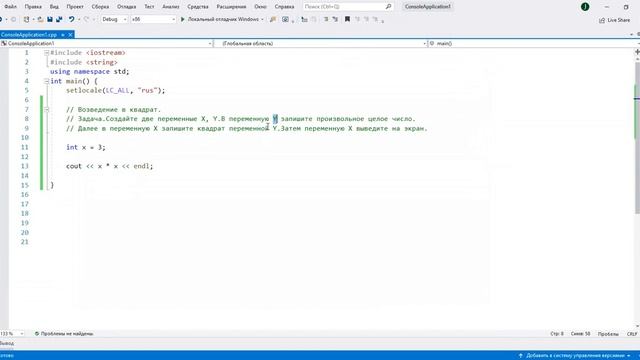Image resolution: width=640 pixels, height=360 pixels.
Task: Click the Redo arrow icon
Action: click(86, 19)
